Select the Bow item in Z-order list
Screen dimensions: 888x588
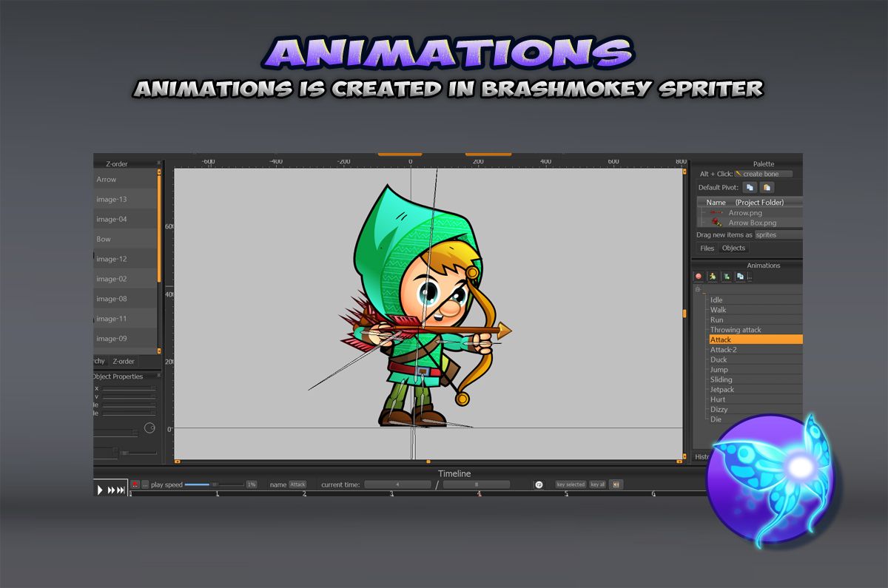(x=104, y=239)
